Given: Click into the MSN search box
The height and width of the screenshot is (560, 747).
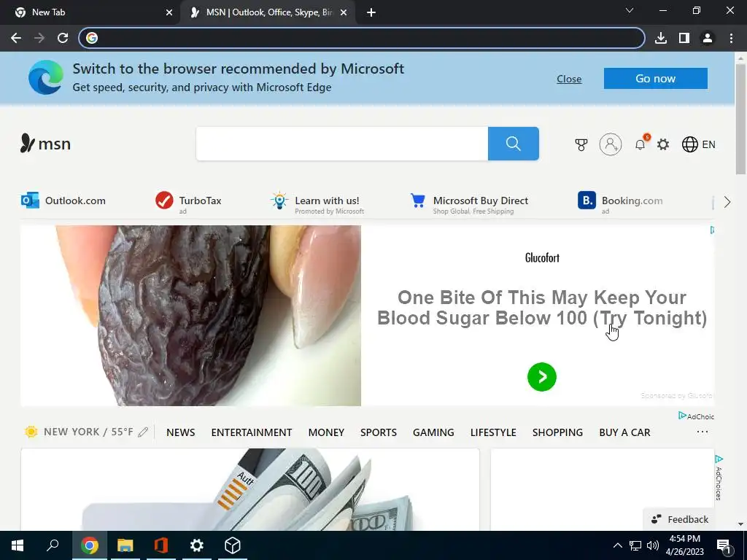Looking at the screenshot, I should [x=342, y=144].
